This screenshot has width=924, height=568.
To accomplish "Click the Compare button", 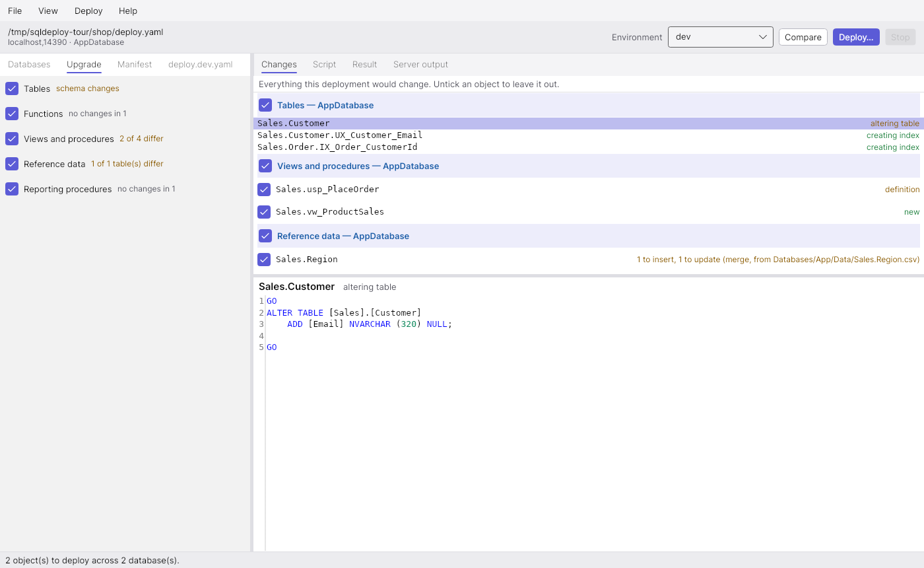I will tap(803, 37).
